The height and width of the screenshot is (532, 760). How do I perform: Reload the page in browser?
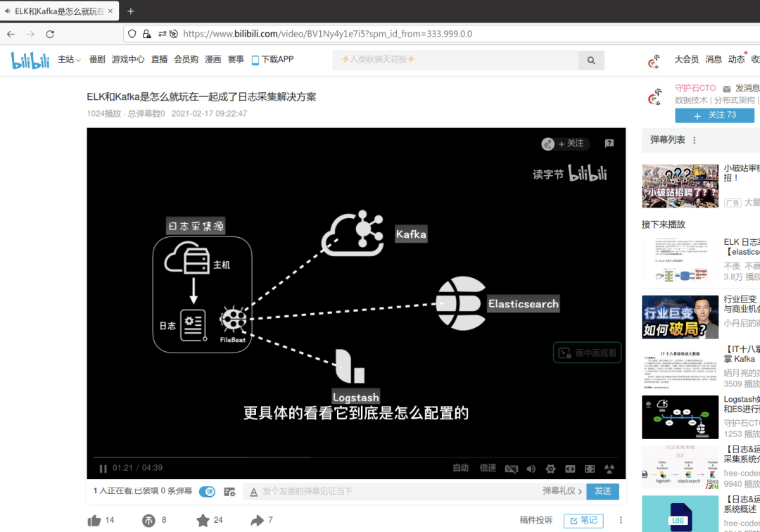pyautogui.click(x=50, y=34)
